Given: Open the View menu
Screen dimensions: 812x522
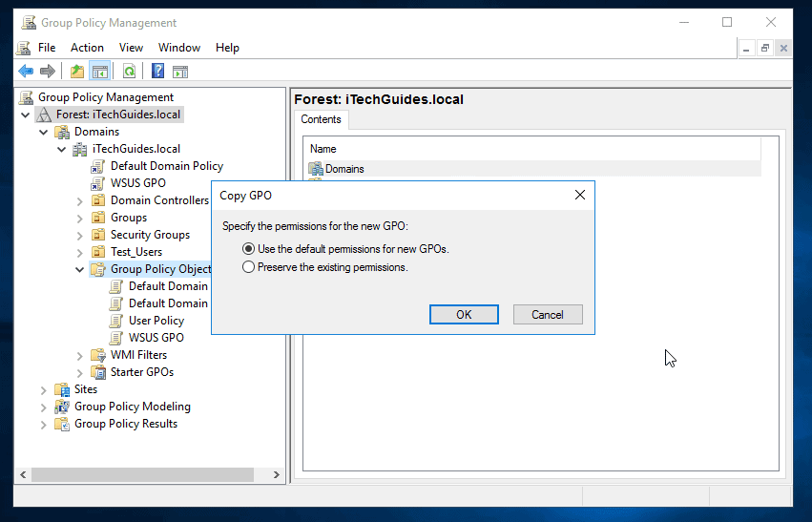Looking at the screenshot, I should tap(131, 48).
